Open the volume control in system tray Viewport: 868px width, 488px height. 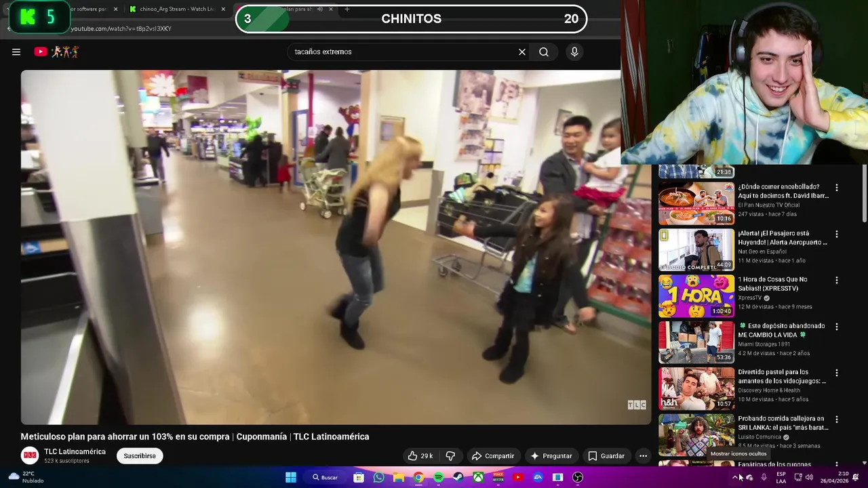(809, 477)
